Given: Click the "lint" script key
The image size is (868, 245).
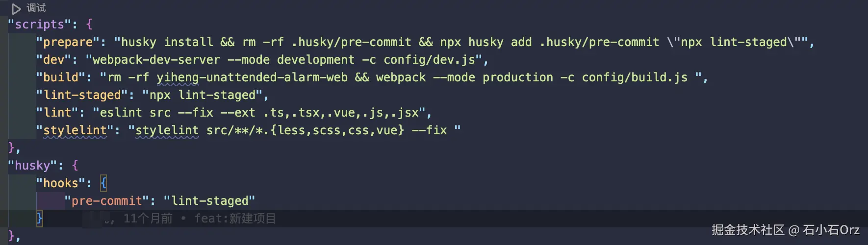Looking at the screenshot, I should [57, 113].
